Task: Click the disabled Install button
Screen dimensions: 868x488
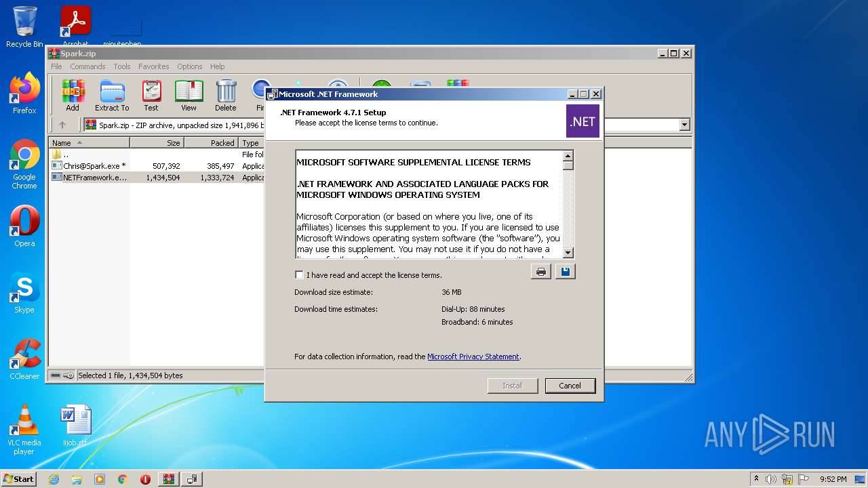Action: coord(513,386)
